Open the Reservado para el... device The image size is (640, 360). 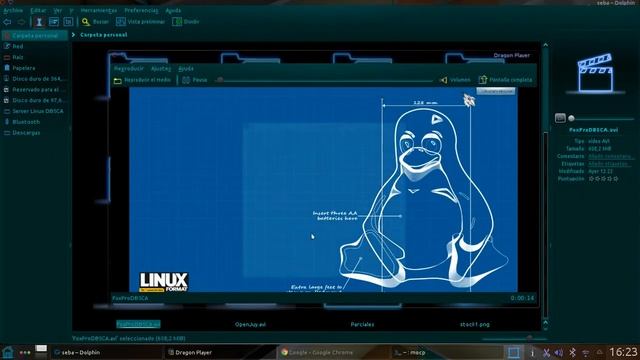pos(35,89)
